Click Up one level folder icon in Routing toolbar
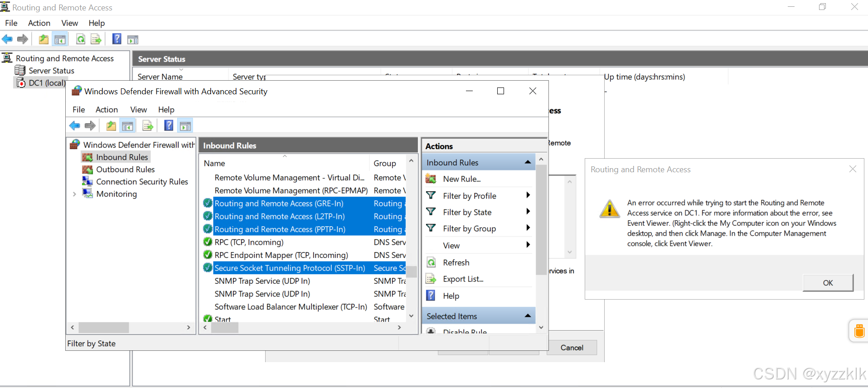Screen dimensions: 868x388 [44, 39]
